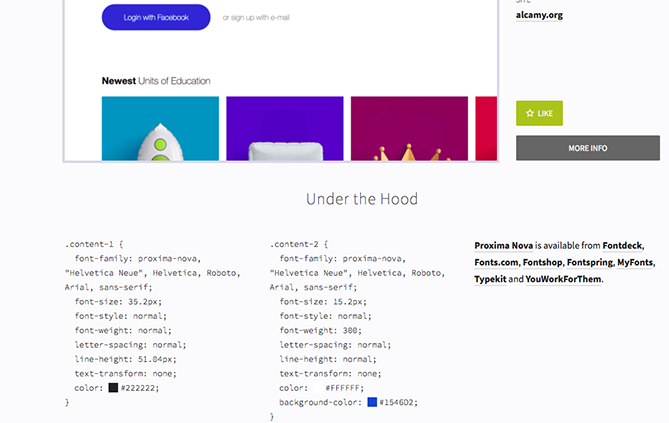Follow the Fontdeck link

623,245
